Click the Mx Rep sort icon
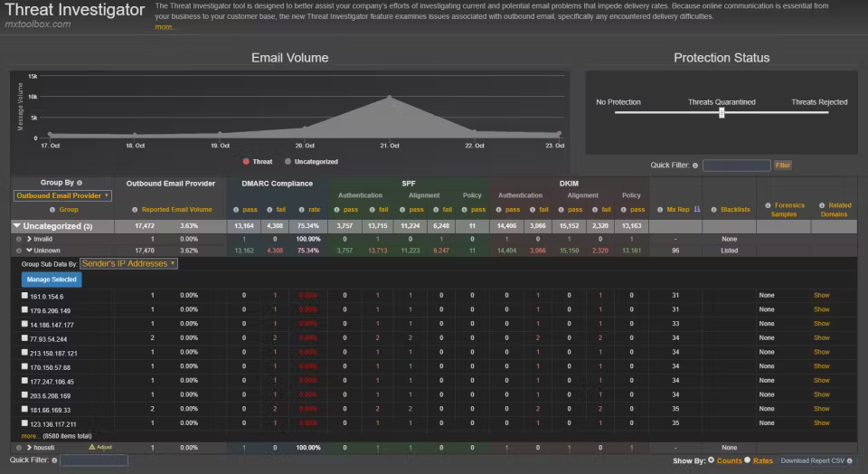This screenshot has width=868, height=474. 697,209
